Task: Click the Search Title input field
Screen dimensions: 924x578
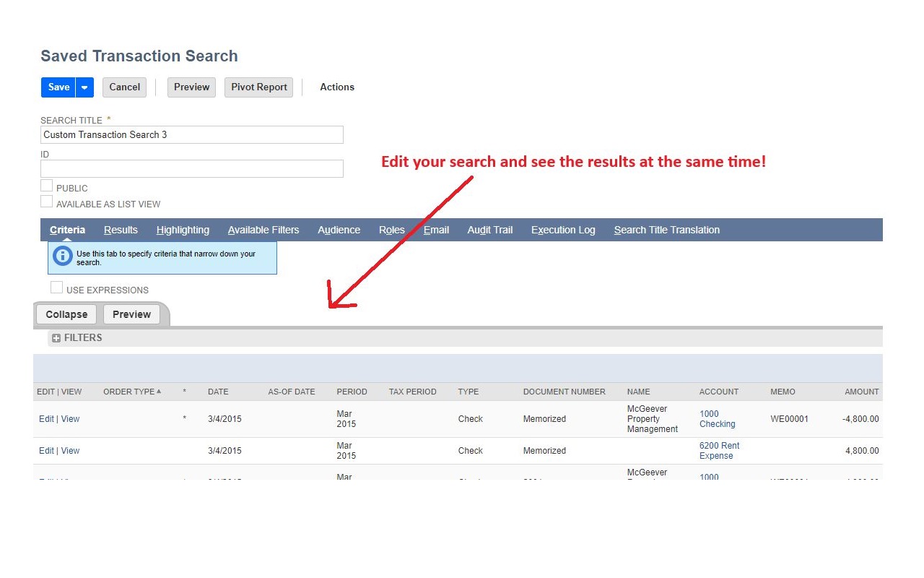Action: pyautogui.click(x=192, y=134)
